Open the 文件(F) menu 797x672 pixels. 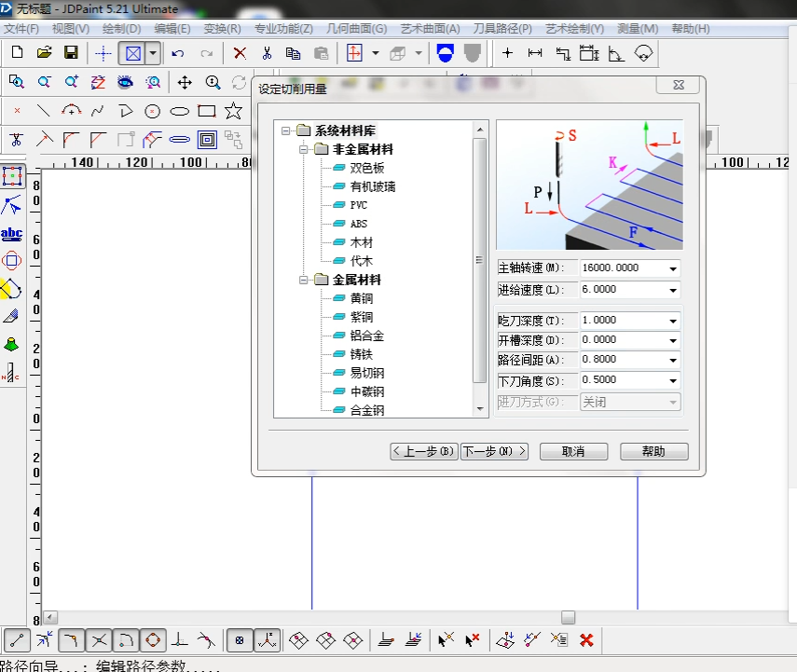pos(21,29)
